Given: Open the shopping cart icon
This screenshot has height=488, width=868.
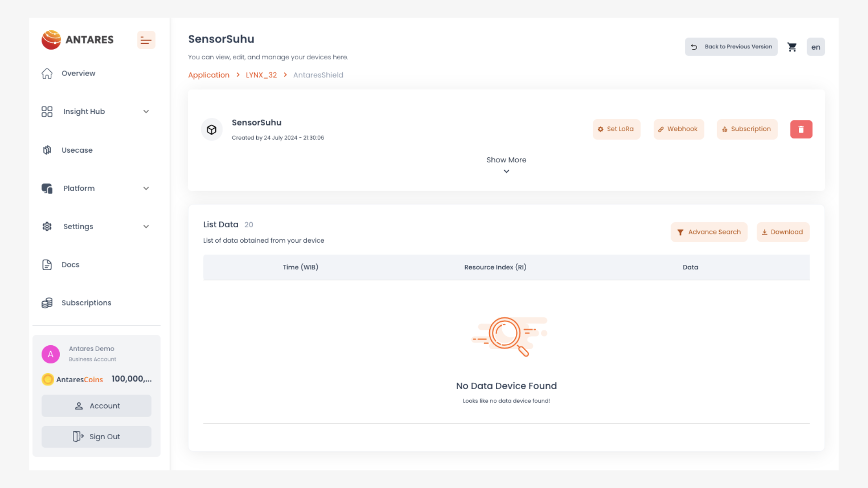Looking at the screenshot, I should 792,47.
